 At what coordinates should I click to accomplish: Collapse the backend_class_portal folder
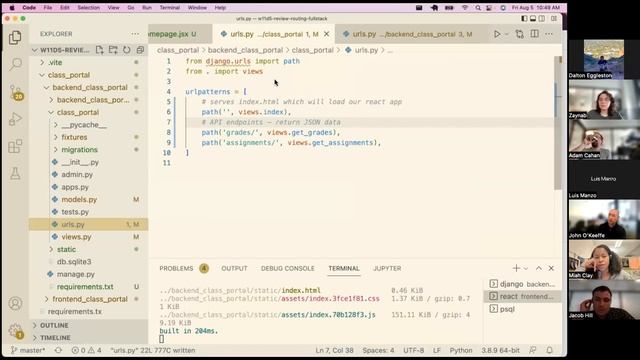point(47,87)
